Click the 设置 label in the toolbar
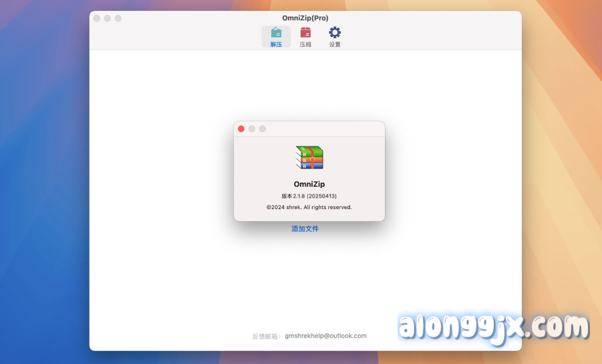 pos(335,44)
